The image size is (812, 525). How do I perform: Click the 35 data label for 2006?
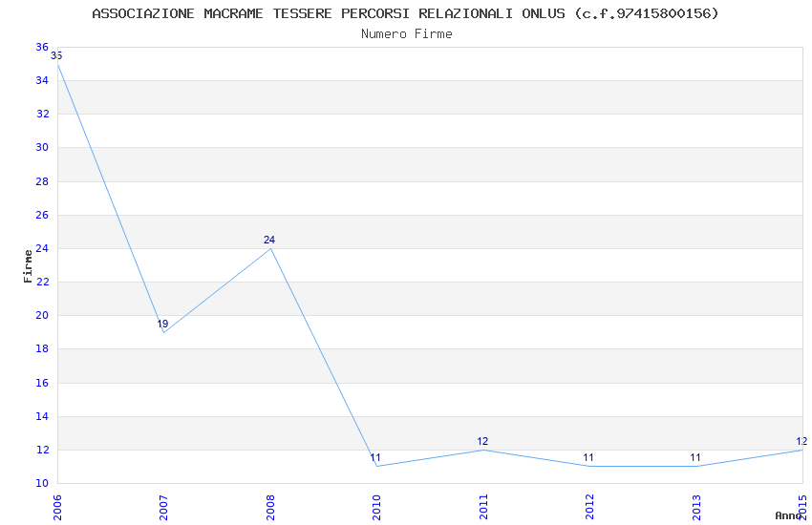[56, 56]
